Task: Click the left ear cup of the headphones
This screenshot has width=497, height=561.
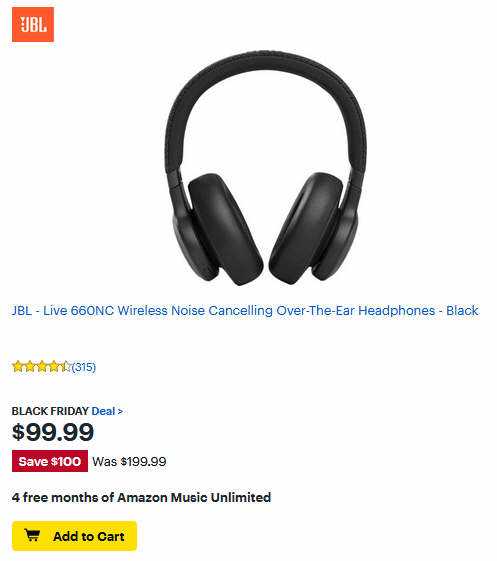Action: tap(219, 229)
